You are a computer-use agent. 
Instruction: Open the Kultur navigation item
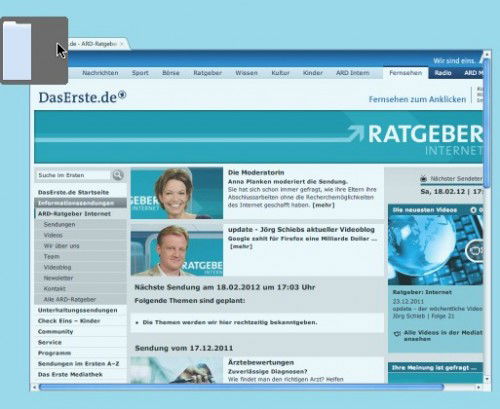tap(280, 73)
